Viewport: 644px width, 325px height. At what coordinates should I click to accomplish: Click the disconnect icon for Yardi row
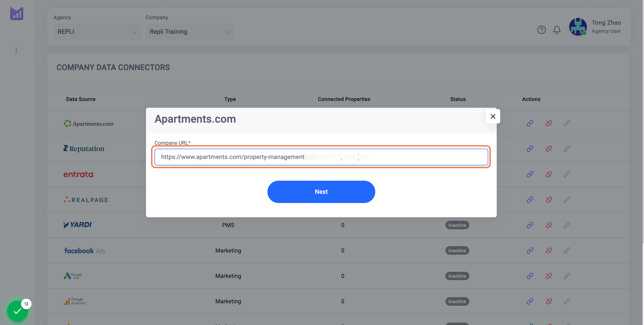point(548,225)
